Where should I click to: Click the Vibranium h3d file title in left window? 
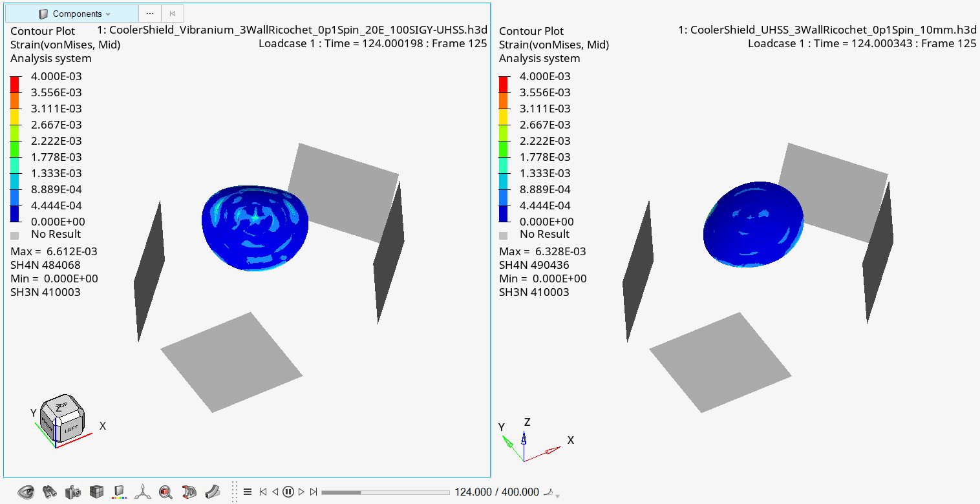292,30
